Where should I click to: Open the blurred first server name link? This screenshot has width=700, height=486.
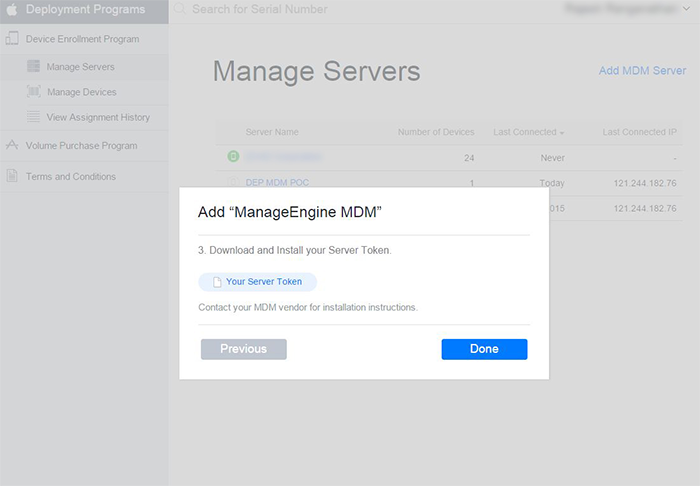[283, 157]
